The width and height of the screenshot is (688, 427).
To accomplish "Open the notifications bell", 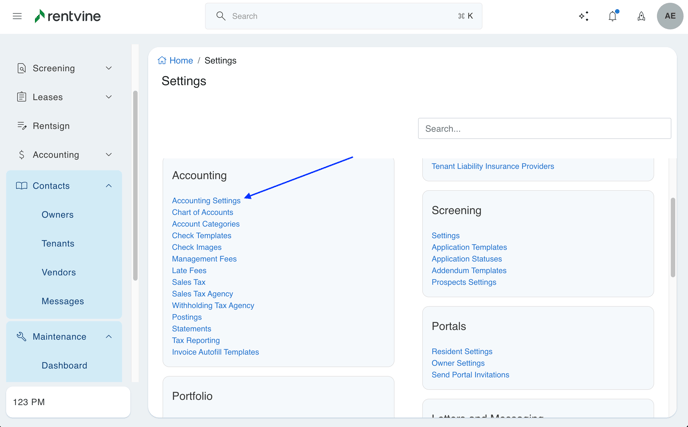I will click(612, 16).
